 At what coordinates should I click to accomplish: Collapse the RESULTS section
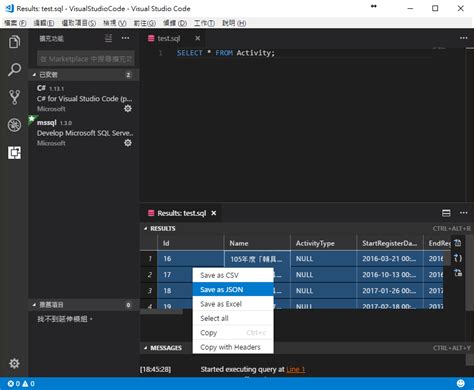[x=163, y=229]
